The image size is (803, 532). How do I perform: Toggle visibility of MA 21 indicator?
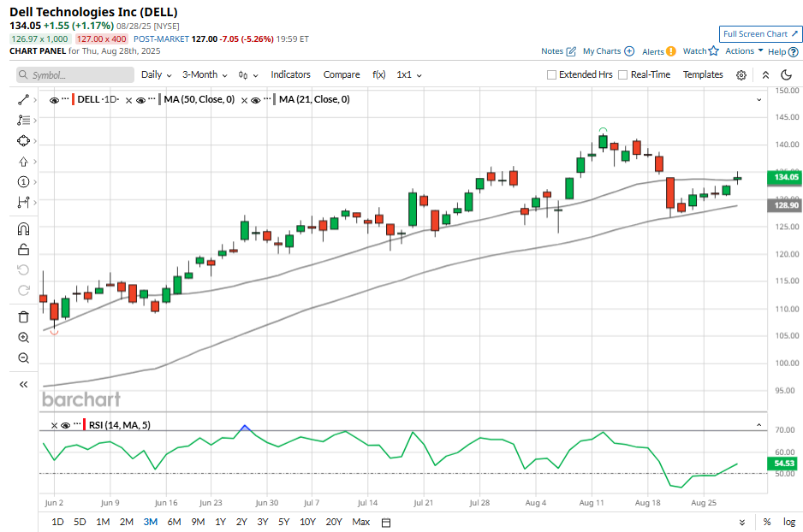click(x=256, y=100)
